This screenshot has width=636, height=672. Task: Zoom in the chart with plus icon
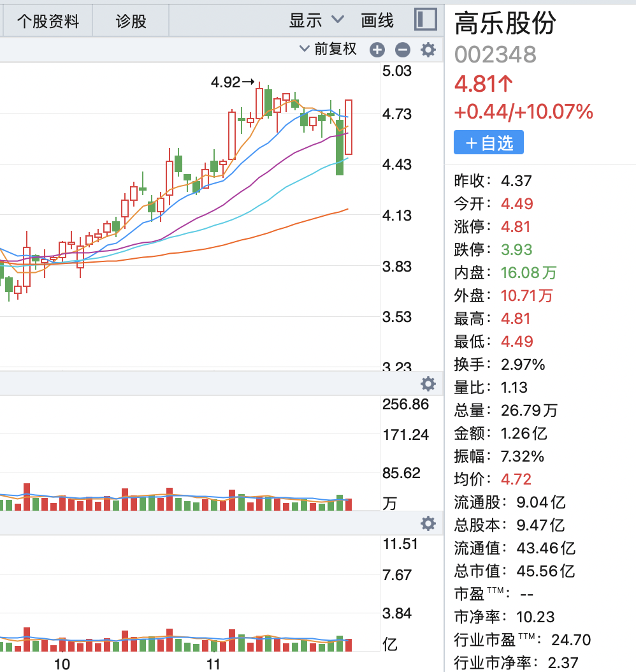(x=377, y=50)
